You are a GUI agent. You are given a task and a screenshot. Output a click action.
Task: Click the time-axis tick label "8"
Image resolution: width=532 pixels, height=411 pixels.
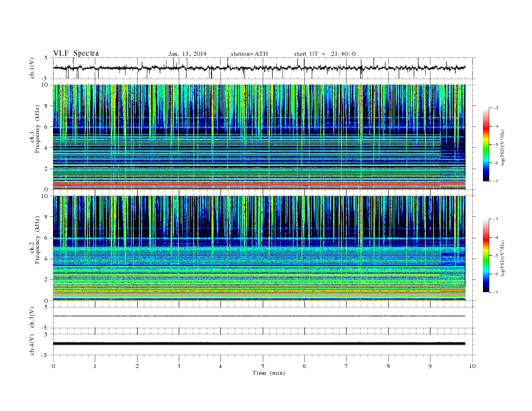pos(388,366)
